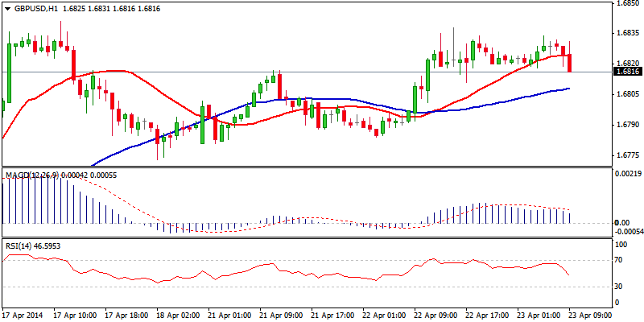Viewport: 644px width, 322px height.
Task: Click the 1.6775 price axis value
Action: click(629, 155)
